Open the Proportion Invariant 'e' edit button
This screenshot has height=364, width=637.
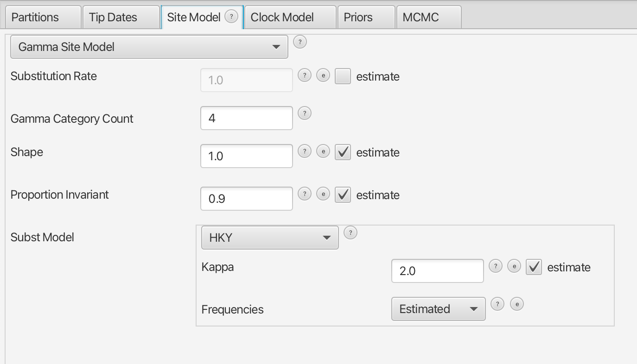pyautogui.click(x=323, y=194)
